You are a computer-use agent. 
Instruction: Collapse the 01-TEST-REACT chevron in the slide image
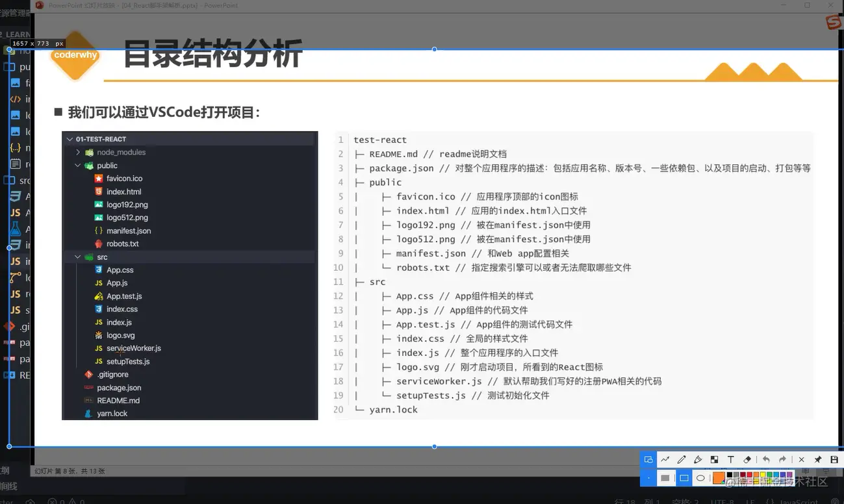coord(69,139)
